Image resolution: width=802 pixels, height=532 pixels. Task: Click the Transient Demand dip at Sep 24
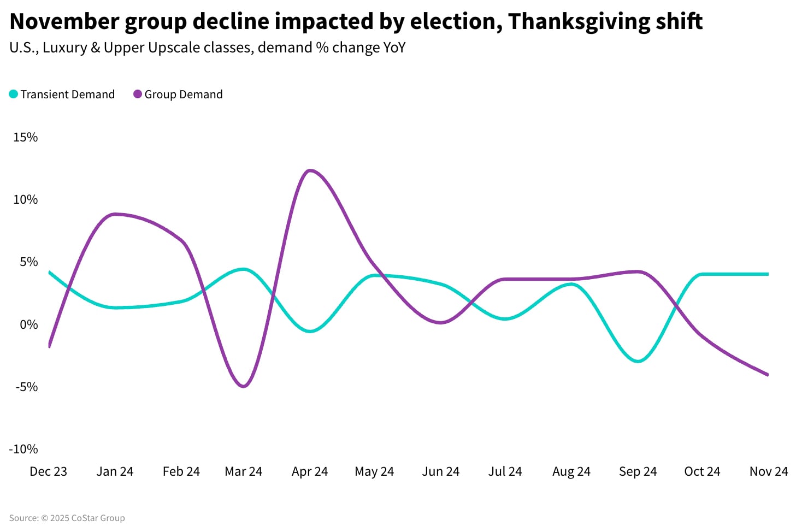click(638, 361)
